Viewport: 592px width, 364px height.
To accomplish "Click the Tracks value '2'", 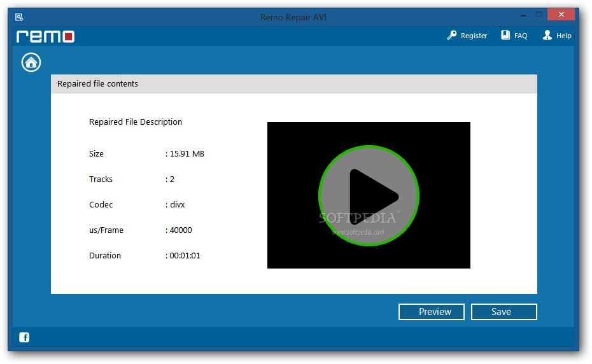I will point(172,179).
